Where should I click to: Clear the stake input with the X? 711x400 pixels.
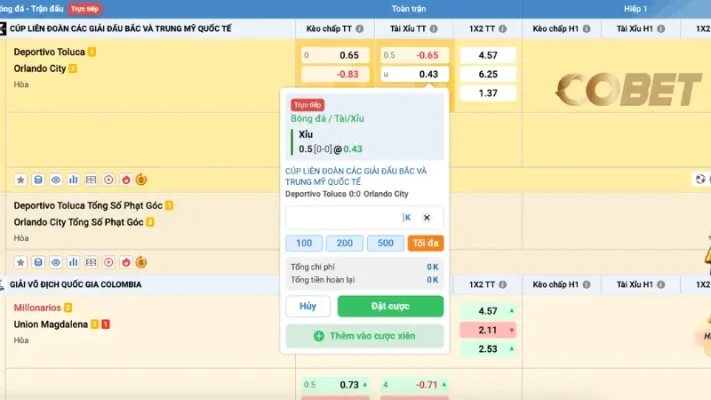(x=427, y=217)
